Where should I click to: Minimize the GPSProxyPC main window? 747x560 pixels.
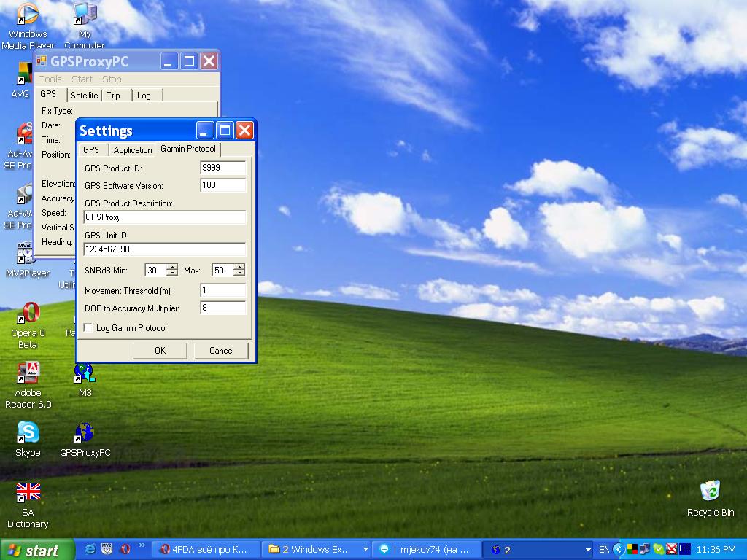(x=169, y=61)
